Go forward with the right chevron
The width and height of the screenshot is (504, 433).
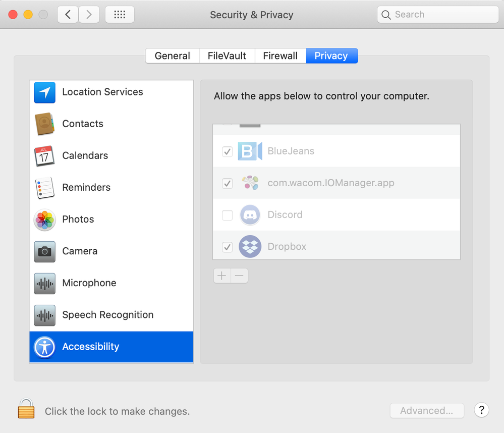coord(89,15)
